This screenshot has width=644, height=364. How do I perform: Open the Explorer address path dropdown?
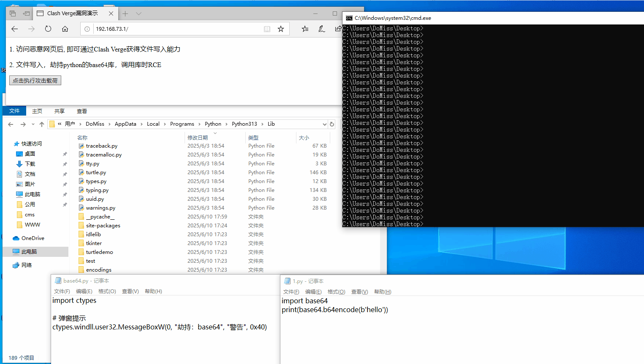[324, 124]
